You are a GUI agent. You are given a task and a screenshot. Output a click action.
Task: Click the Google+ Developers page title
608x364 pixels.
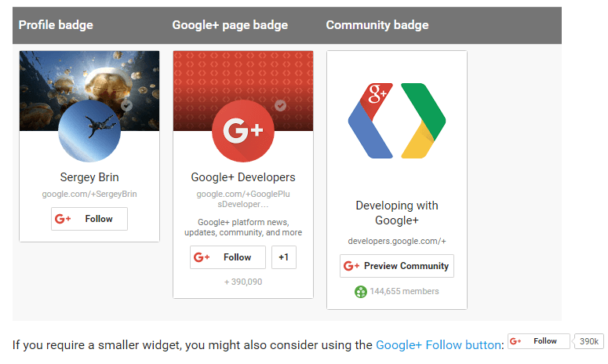point(243,177)
